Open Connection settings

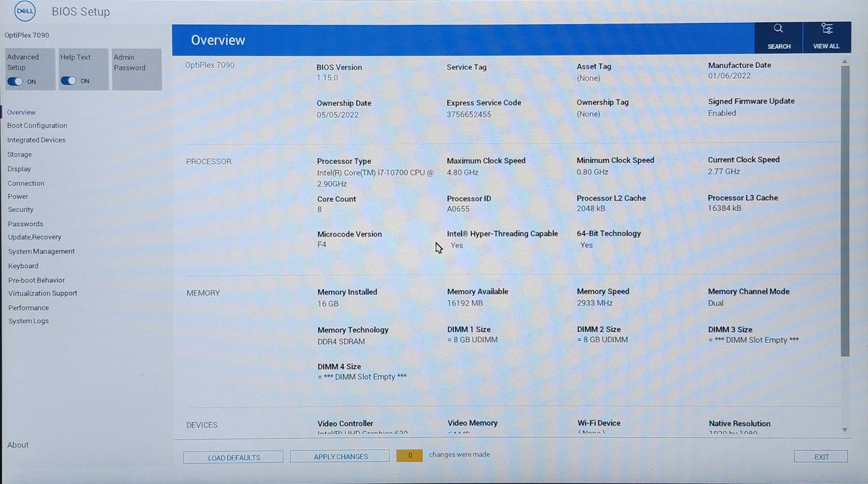(26, 183)
